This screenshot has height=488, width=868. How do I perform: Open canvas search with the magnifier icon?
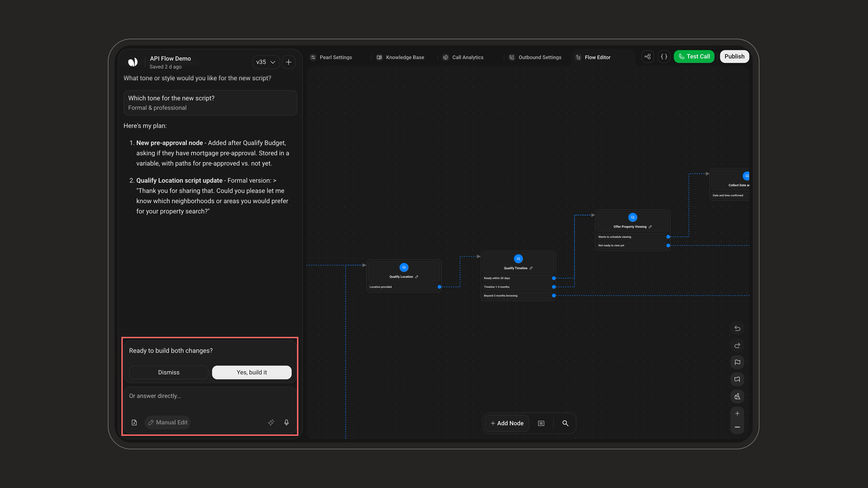point(565,423)
